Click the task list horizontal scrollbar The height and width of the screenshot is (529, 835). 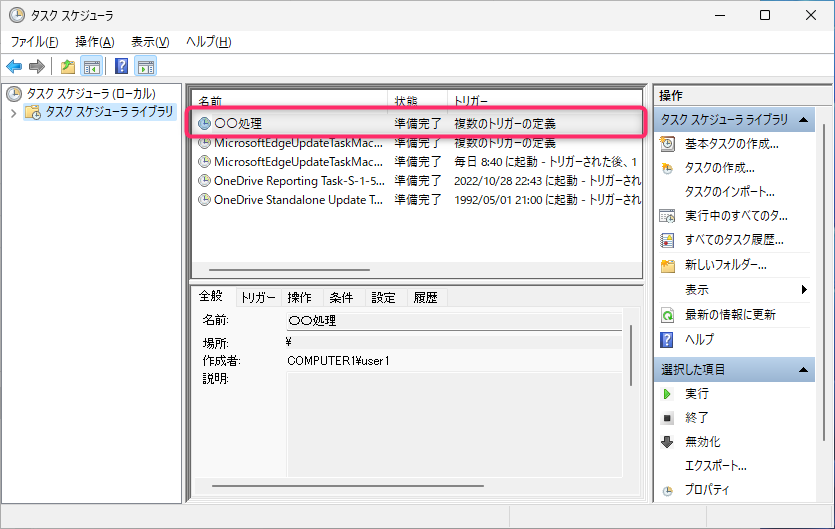click(289, 270)
